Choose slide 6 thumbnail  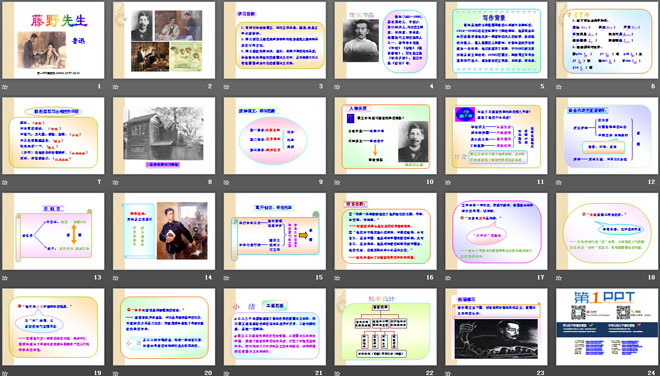pos(607,40)
